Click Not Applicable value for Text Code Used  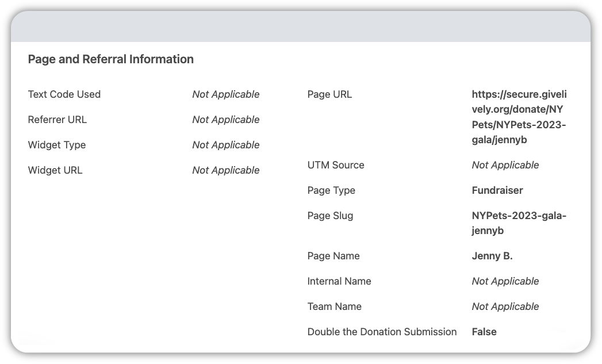coord(226,94)
